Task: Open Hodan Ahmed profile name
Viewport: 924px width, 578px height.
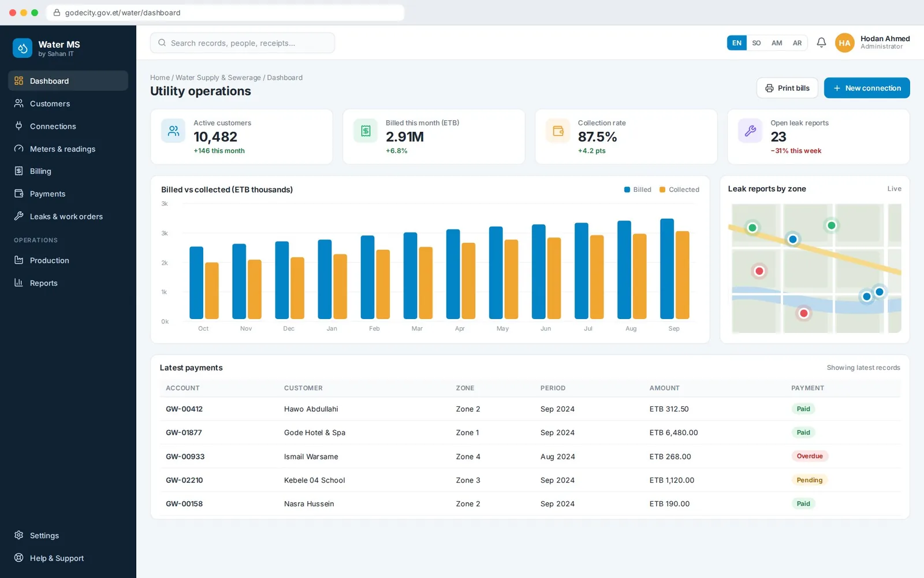Action: pyautogui.click(x=885, y=39)
